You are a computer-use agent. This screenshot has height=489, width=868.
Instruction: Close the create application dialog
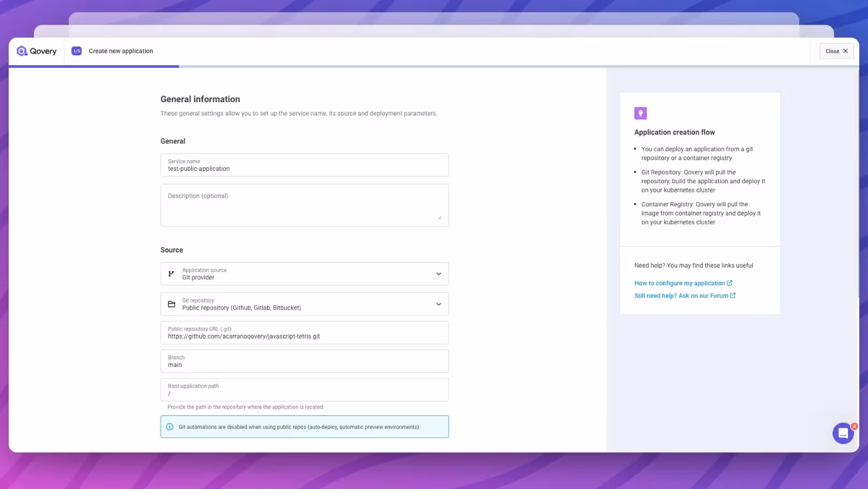tap(836, 51)
